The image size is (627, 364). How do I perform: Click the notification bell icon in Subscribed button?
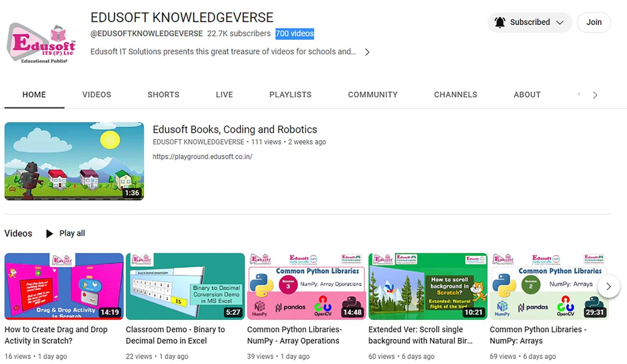click(x=500, y=22)
